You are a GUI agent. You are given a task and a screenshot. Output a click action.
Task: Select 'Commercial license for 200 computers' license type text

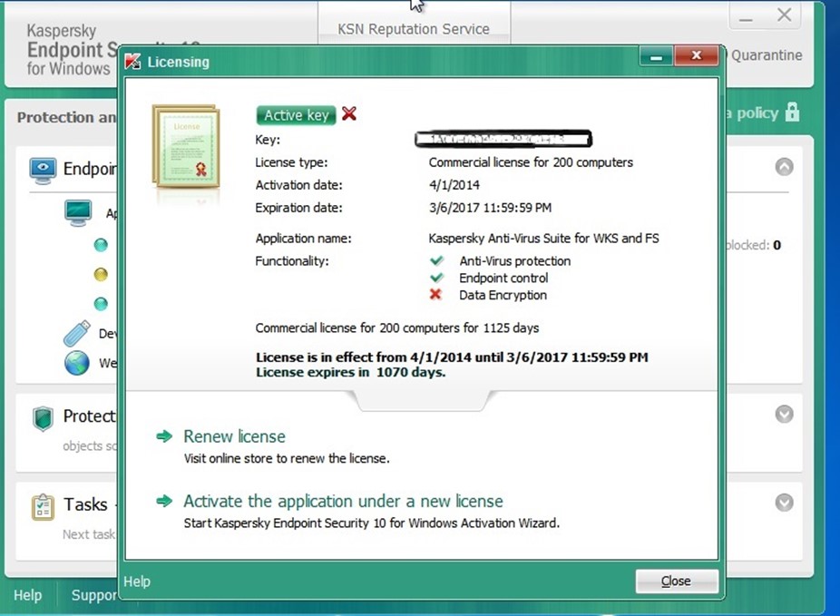coord(531,162)
